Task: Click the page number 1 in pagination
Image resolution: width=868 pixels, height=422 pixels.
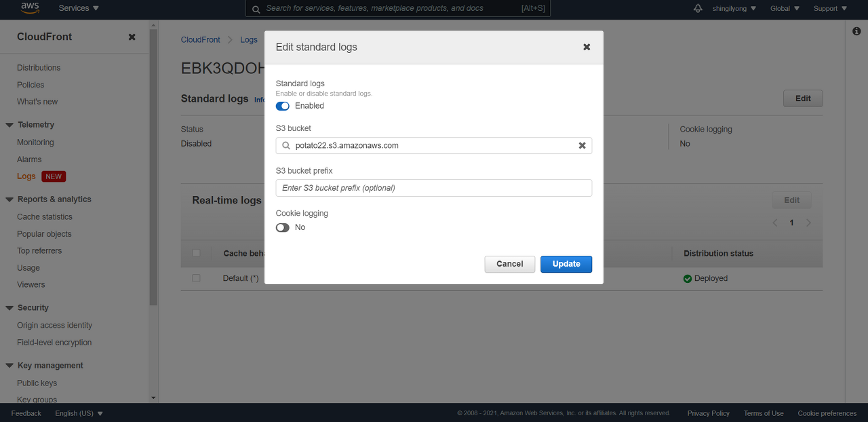Action: coord(791,223)
